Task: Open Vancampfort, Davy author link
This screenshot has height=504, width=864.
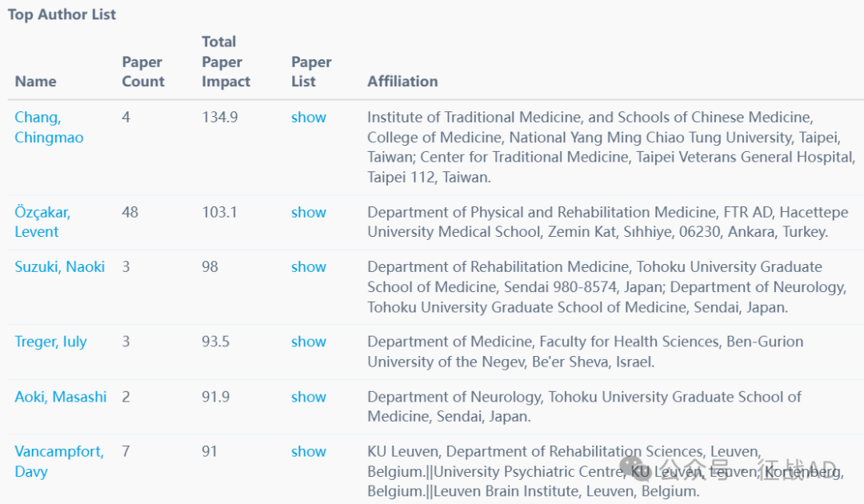Action: click(x=59, y=462)
